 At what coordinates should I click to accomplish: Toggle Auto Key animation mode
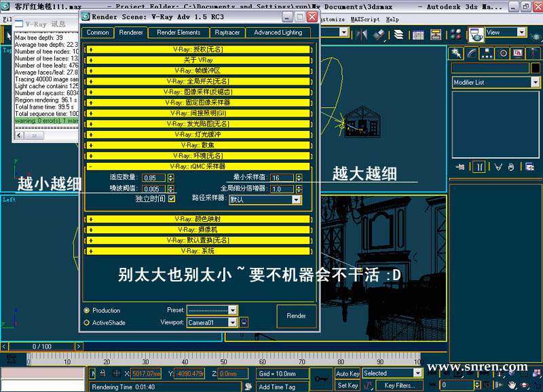(348, 373)
